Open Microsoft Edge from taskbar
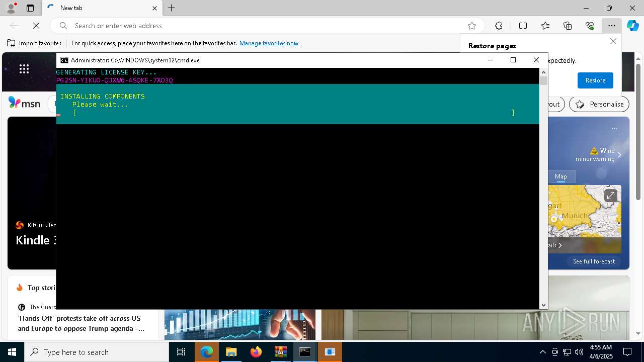Image resolution: width=644 pixels, height=362 pixels. (x=207, y=352)
